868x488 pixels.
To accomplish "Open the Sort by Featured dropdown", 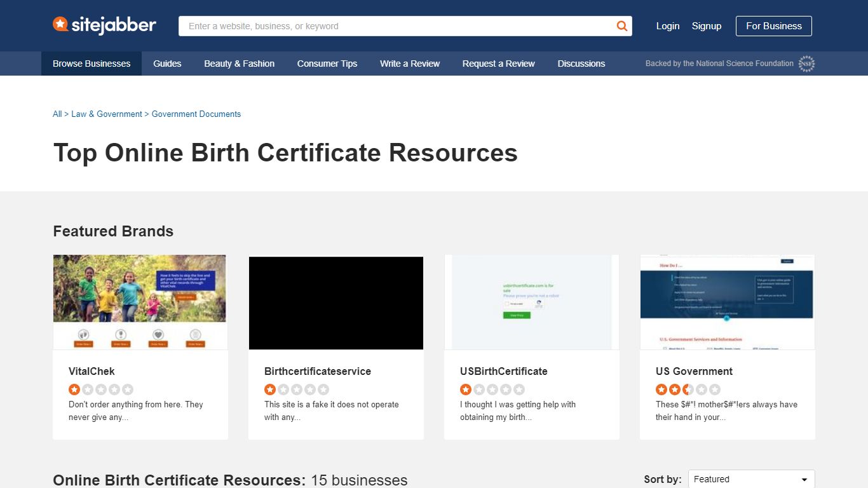I will point(752,479).
